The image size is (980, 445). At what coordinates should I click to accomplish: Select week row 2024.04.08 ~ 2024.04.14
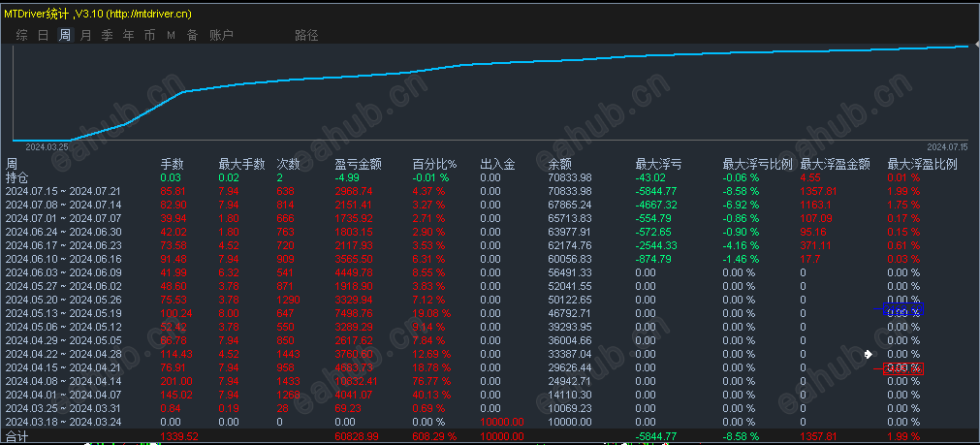(x=62, y=381)
